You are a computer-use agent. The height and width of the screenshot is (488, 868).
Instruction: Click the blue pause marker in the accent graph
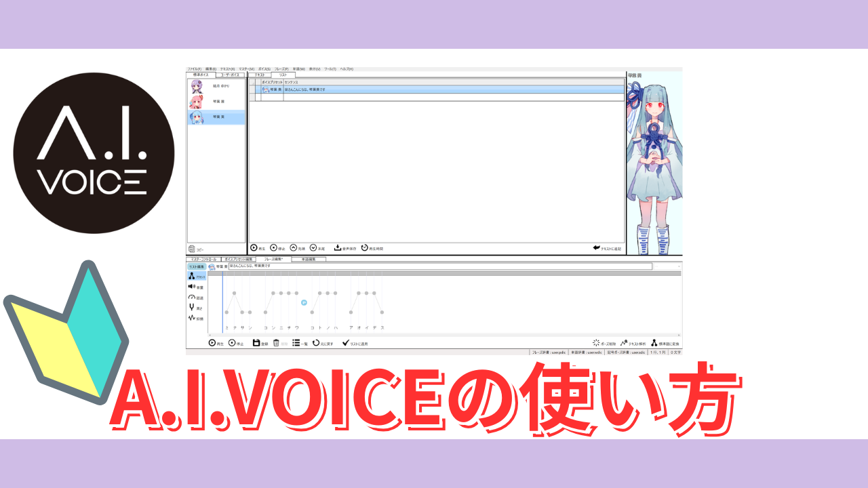tap(304, 302)
